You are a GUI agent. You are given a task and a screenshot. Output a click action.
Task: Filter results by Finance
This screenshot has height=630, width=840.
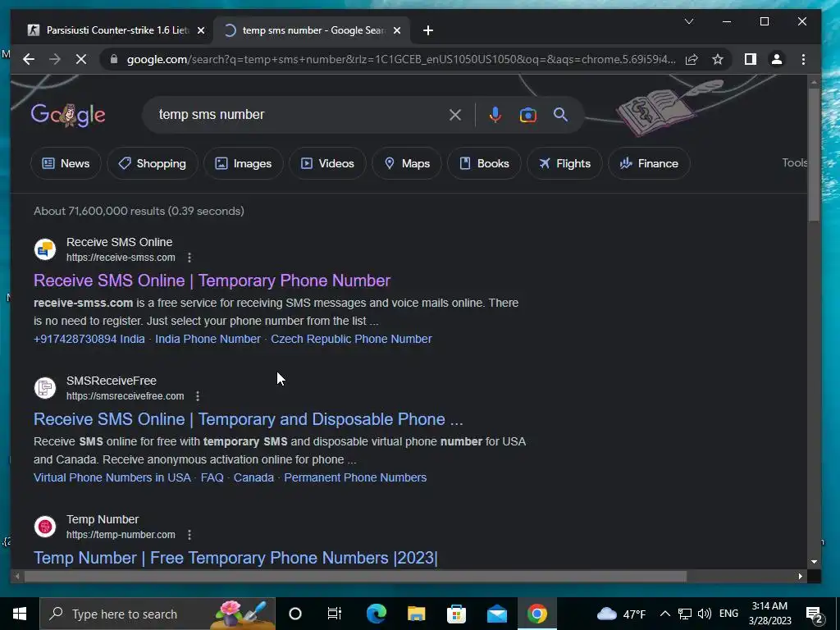pos(650,163)
